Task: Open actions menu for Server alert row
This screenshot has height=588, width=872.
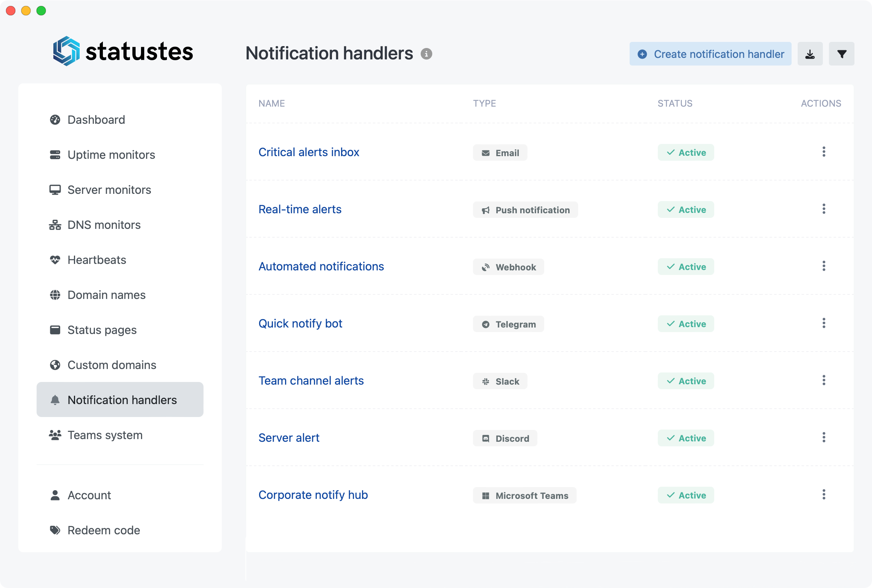Action: tap(824, 438)
